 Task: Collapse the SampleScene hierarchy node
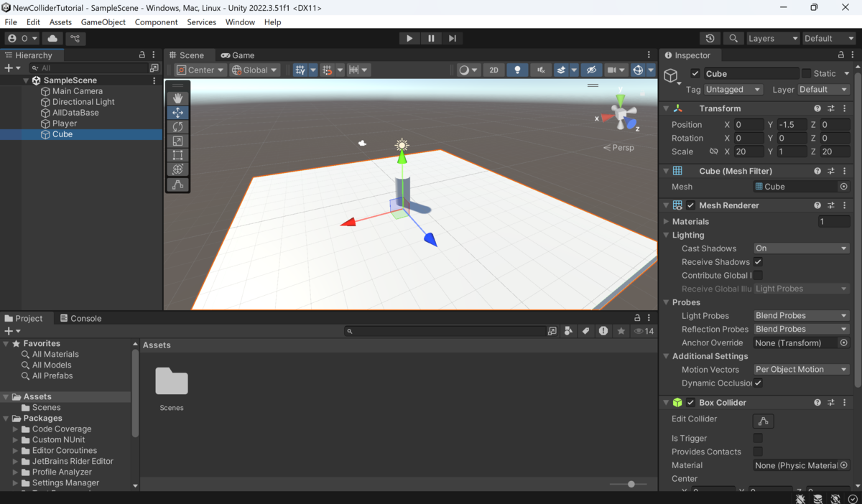26,80
